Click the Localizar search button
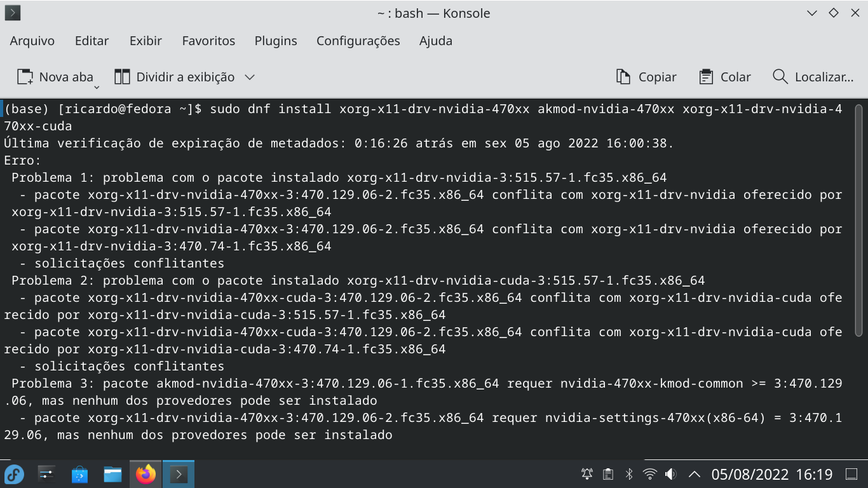The width and height of the screenshot is (868, 488). [x=813, y=77]
